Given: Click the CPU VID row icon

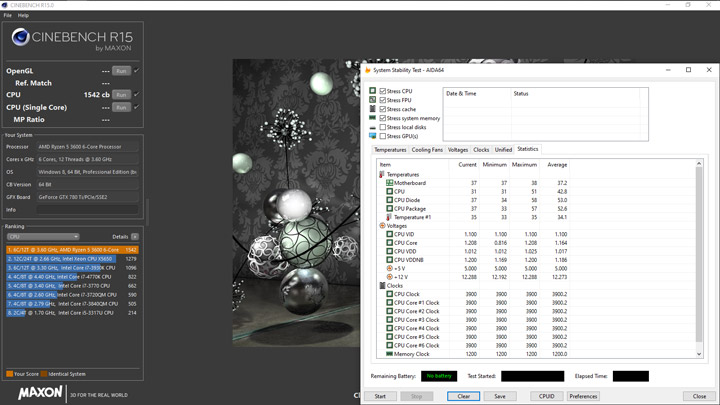Looking at the screenshot, I should click(x=389, y=234).
